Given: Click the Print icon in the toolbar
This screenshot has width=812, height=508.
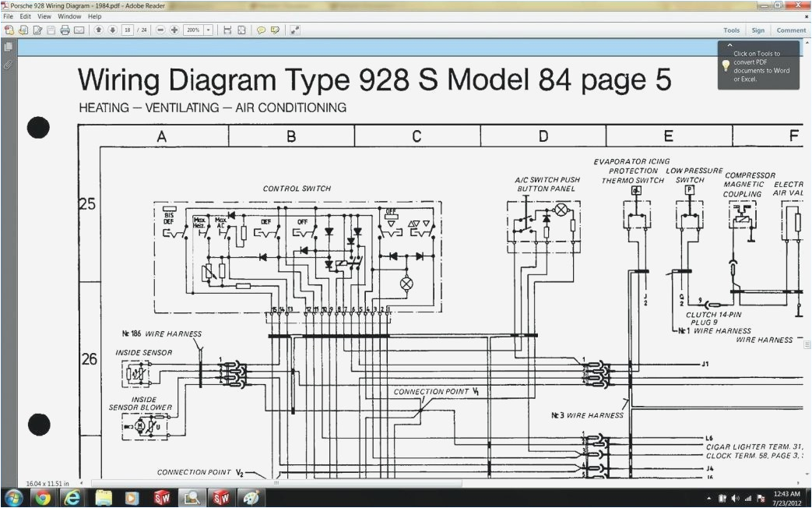Looking at the screenshot, I should [65, 30].
